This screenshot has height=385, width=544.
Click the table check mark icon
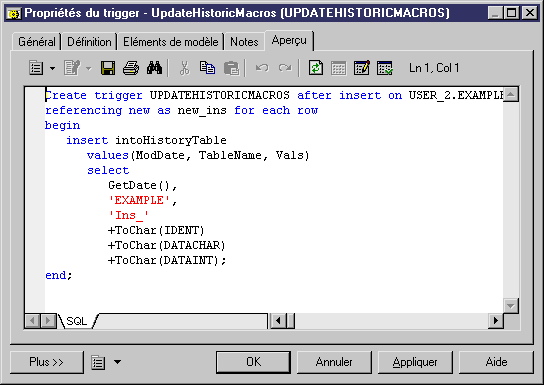click(x=385, y=68)
